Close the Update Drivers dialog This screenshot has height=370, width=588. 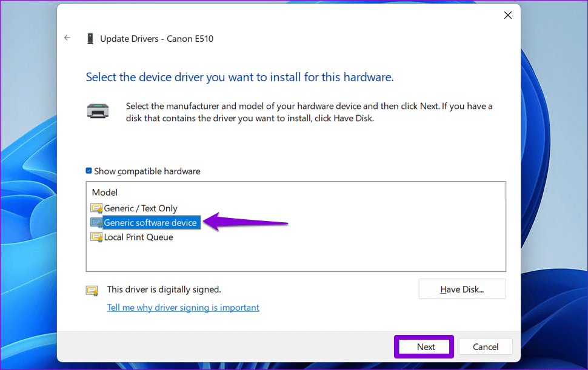508,15
